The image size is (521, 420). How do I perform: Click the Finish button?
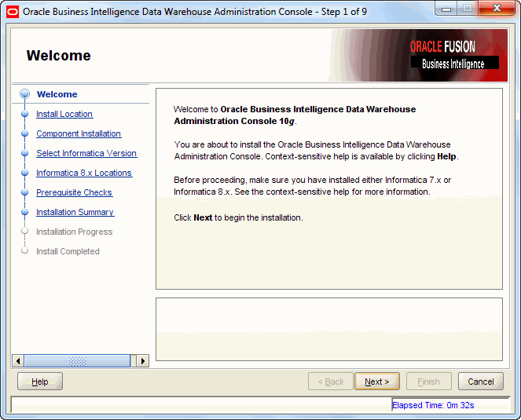coord(428,382)
